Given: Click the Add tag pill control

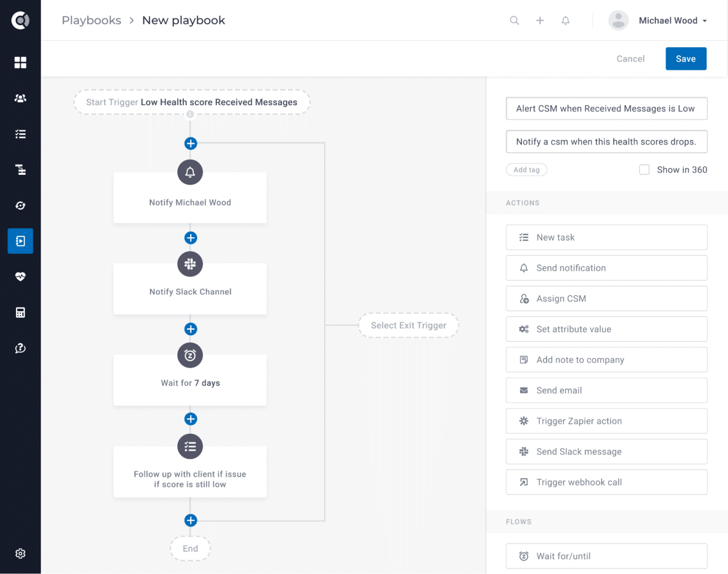Looking at the screenshot, I should (526, 170).
